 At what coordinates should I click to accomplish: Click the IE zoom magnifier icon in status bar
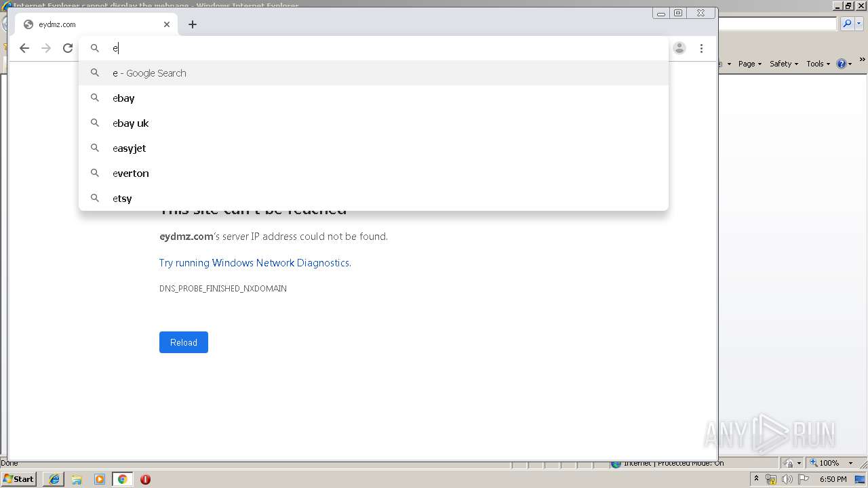pos(814,463)
